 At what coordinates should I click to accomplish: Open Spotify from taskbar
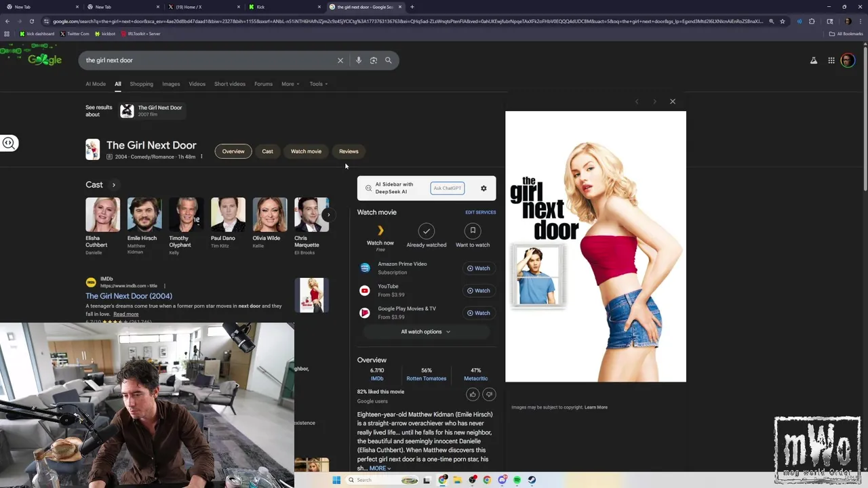point(517,480)
